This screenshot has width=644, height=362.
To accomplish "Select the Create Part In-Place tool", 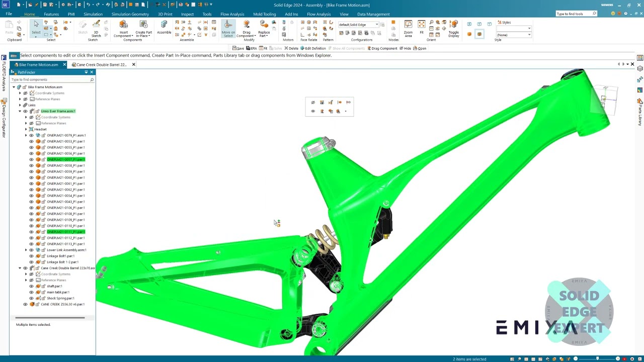I will (x=143, y=29).
